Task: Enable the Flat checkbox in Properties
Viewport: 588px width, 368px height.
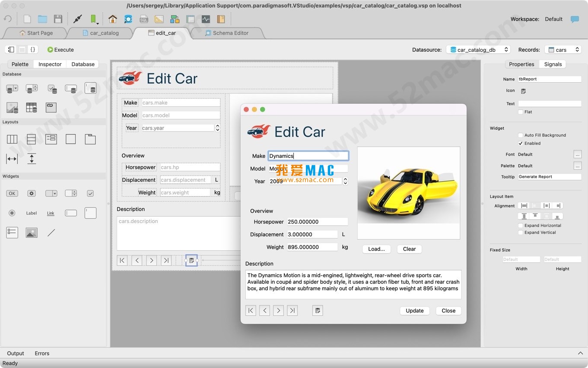Action: (x=521, y=112)
